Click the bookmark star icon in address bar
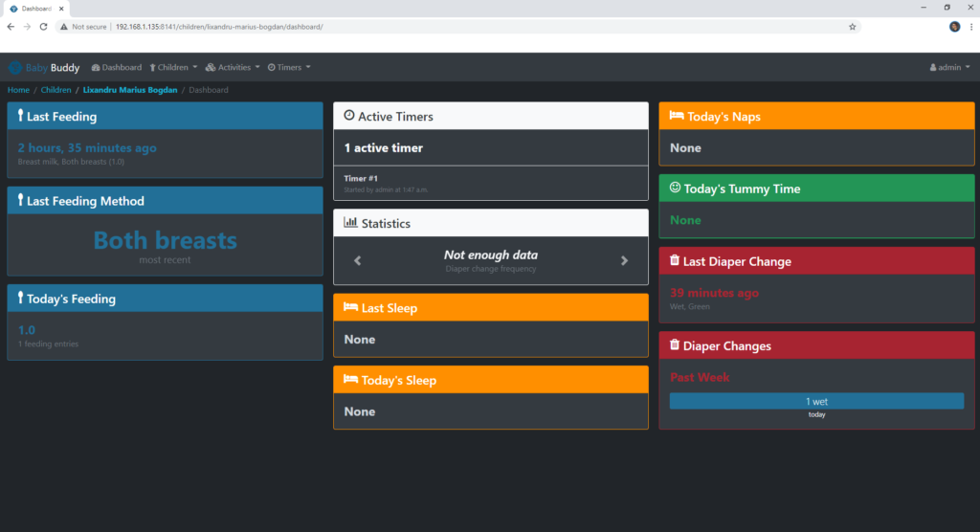This screenshot has width=980, height=532. tap(852, 27)
